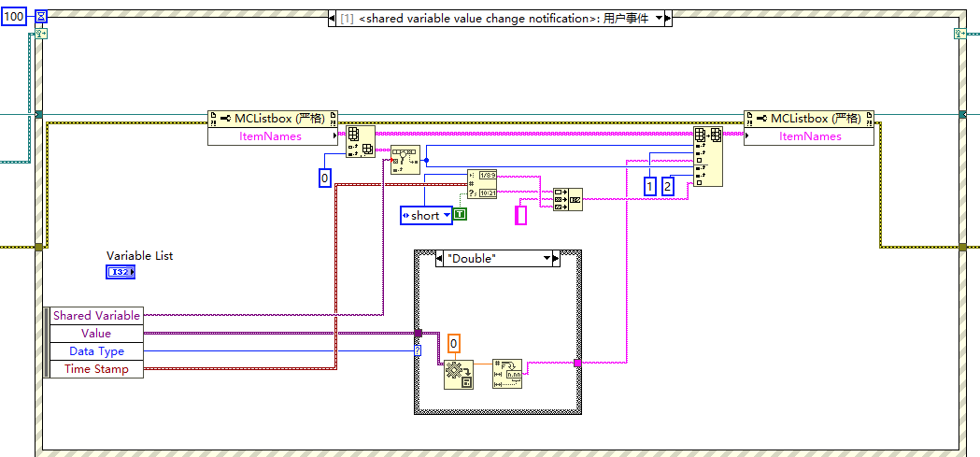Select the three-input Build Array node
Viewport: 980px width, 457px height.
pos(567,199)
